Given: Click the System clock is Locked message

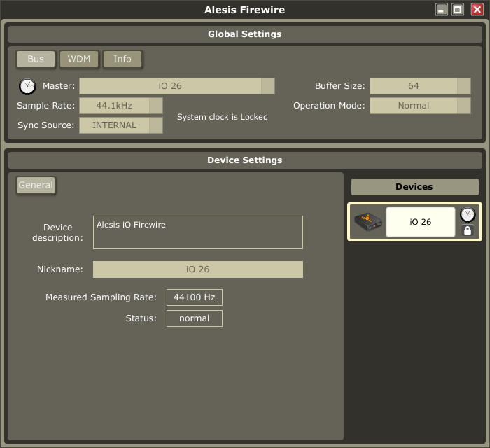Looking at the screenshot, I should tap(222, 117).
